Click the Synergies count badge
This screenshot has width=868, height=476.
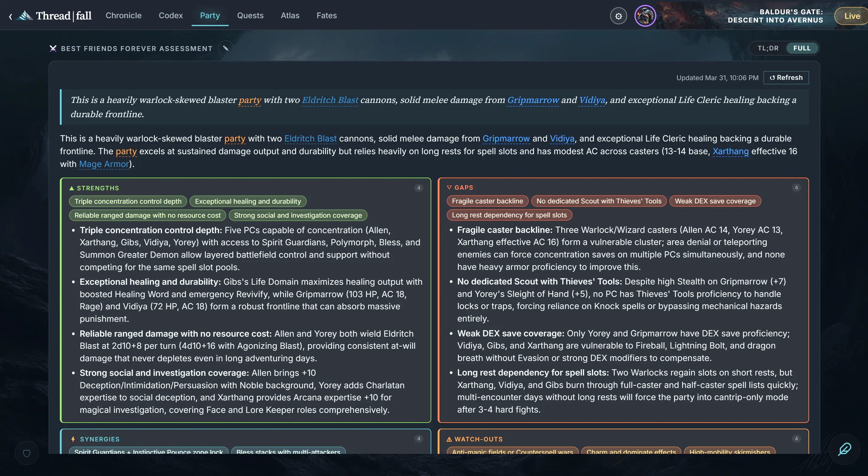[419, 439]
